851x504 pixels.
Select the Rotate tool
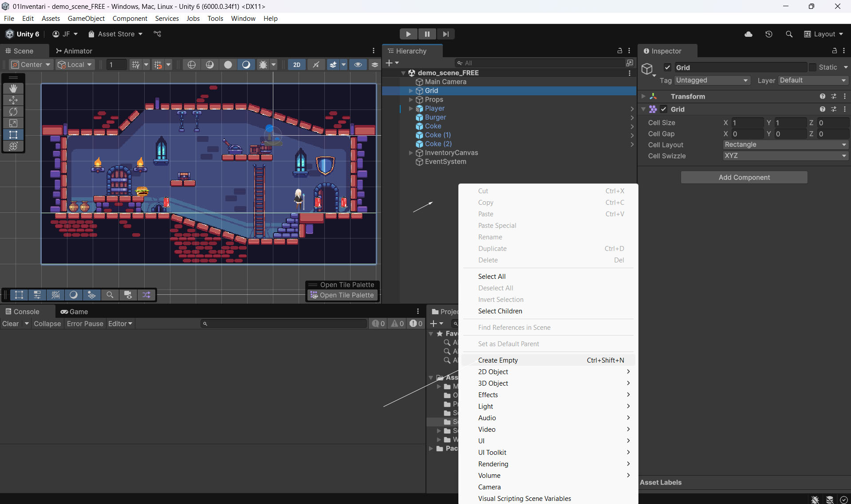13,112
